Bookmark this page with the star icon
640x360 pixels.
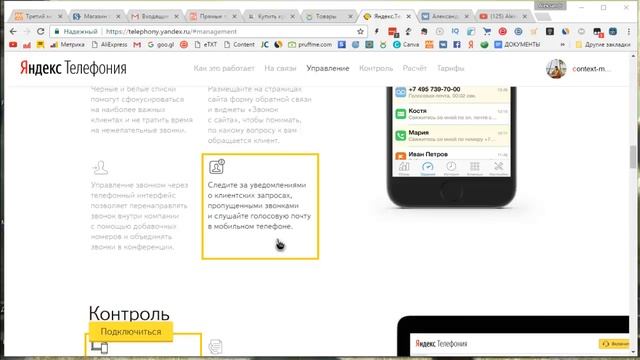pyautogui.click(x=360, y=31)
